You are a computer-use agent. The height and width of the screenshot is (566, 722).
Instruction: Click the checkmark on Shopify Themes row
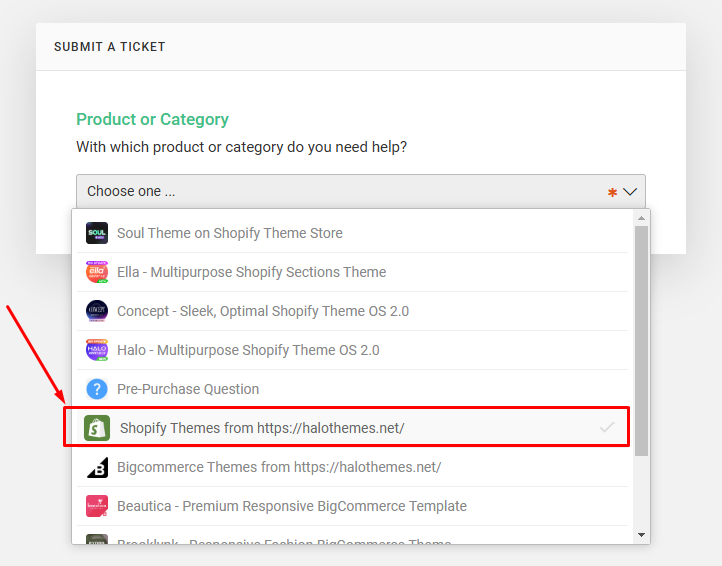(607, 427)
